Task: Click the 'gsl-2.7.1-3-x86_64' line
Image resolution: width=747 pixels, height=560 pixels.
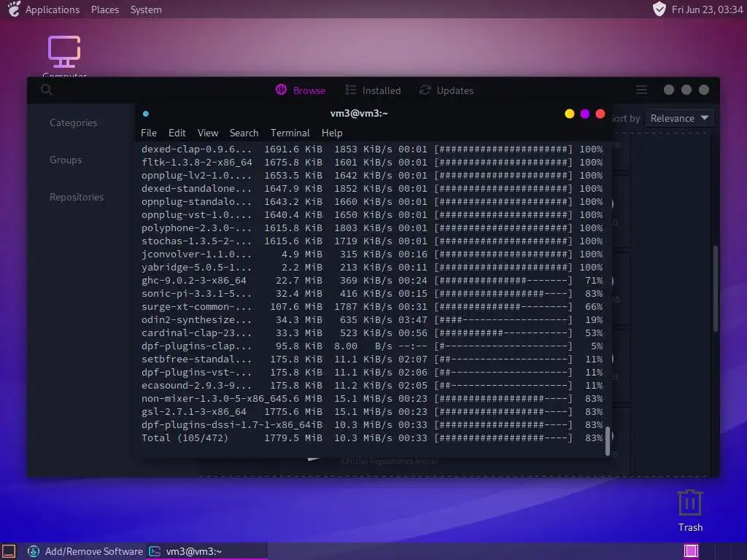Action: point(371,411)
